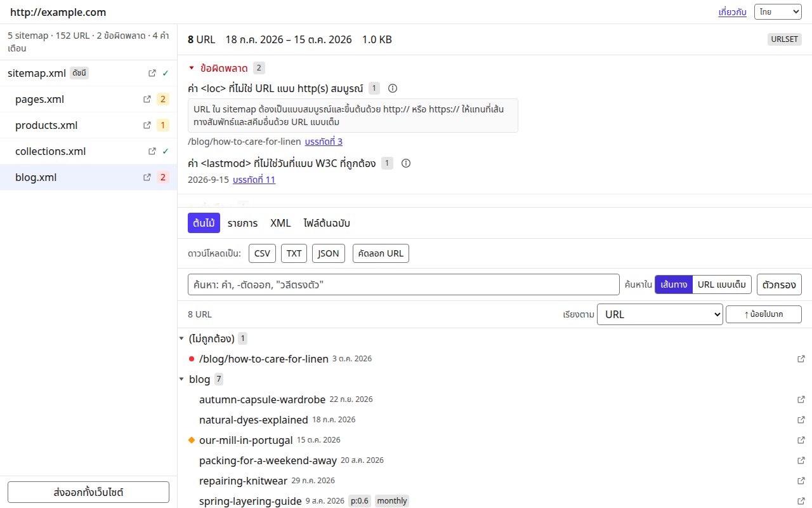
Task: Jump to บรรทัดที่ 11 link
Action: tap(254, 180)
